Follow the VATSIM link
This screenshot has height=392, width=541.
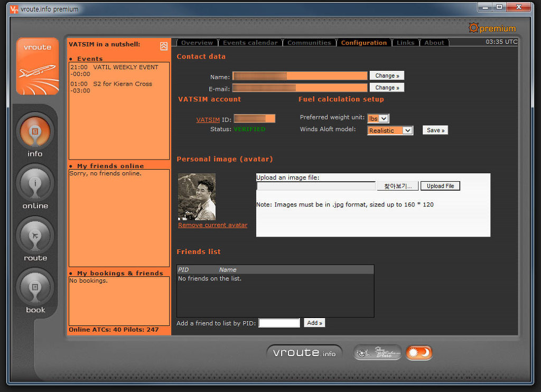tap(208, 120)
